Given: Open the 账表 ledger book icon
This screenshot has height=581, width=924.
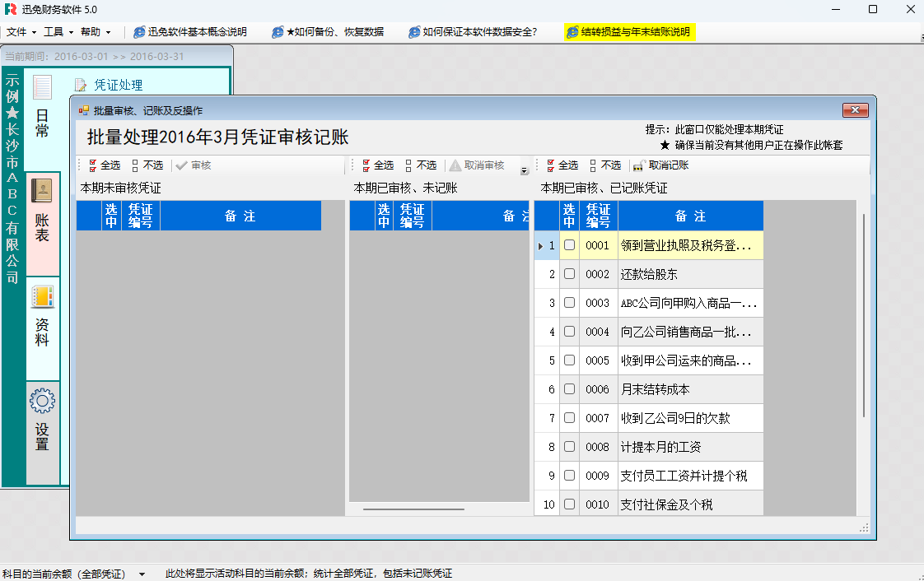Looking at the screenshot, I should 41,191.
